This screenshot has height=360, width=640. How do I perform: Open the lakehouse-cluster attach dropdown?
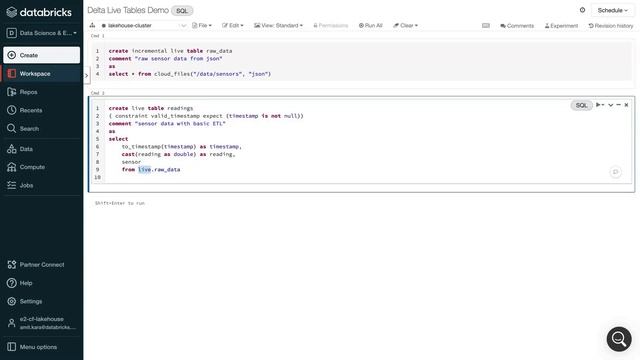(x=144, y=25)
